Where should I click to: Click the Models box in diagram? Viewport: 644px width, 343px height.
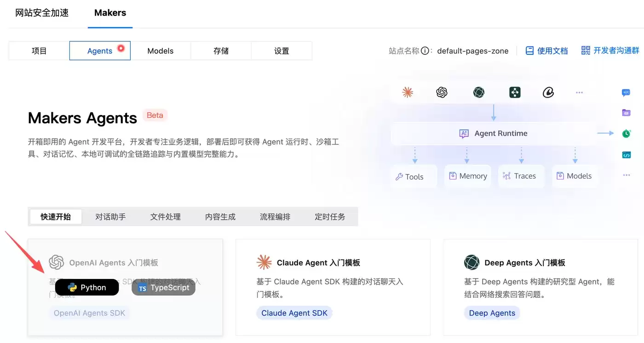coord(575,176)
